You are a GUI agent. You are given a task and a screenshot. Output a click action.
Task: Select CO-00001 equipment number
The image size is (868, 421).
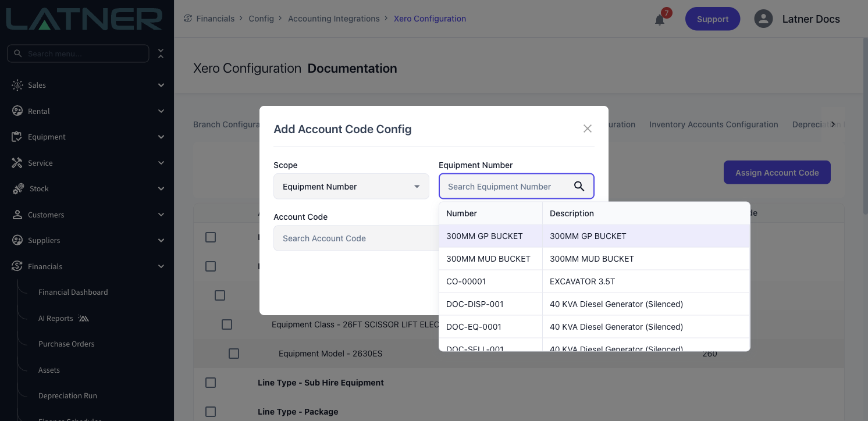pos(466,281)
